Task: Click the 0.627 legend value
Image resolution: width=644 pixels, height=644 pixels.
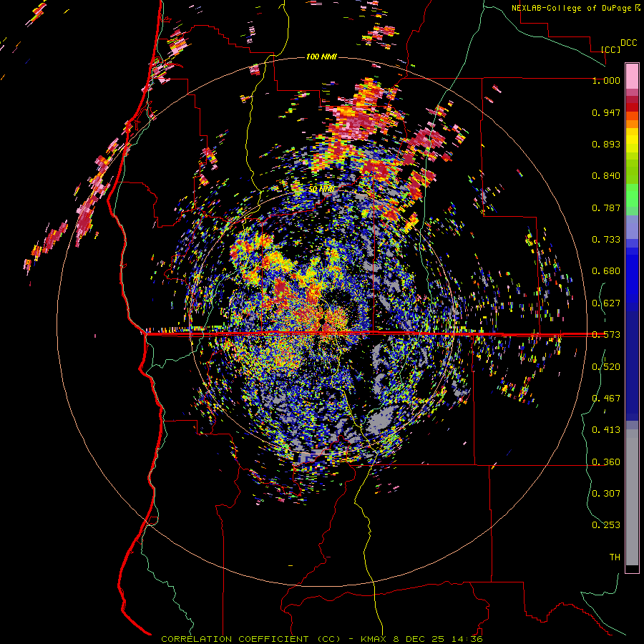Action: point(606,303)
